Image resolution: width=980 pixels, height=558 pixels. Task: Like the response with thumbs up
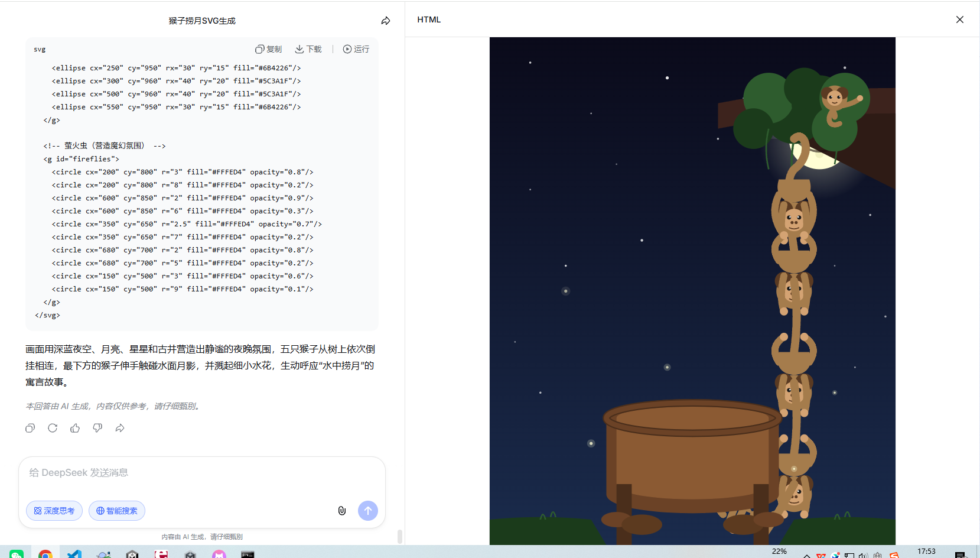(x=75, y=428)
